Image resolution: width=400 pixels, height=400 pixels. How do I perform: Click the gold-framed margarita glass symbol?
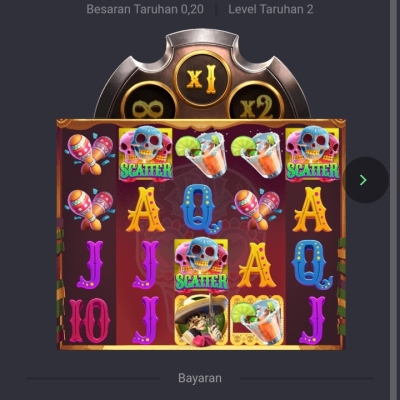[x=257, y=321]
